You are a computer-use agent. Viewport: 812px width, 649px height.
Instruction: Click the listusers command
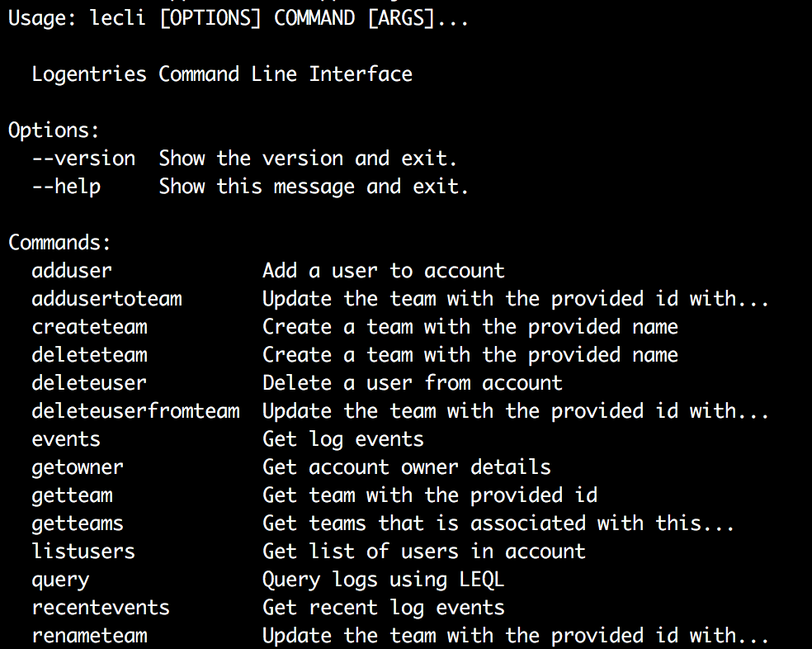click(x=83, y=552)
